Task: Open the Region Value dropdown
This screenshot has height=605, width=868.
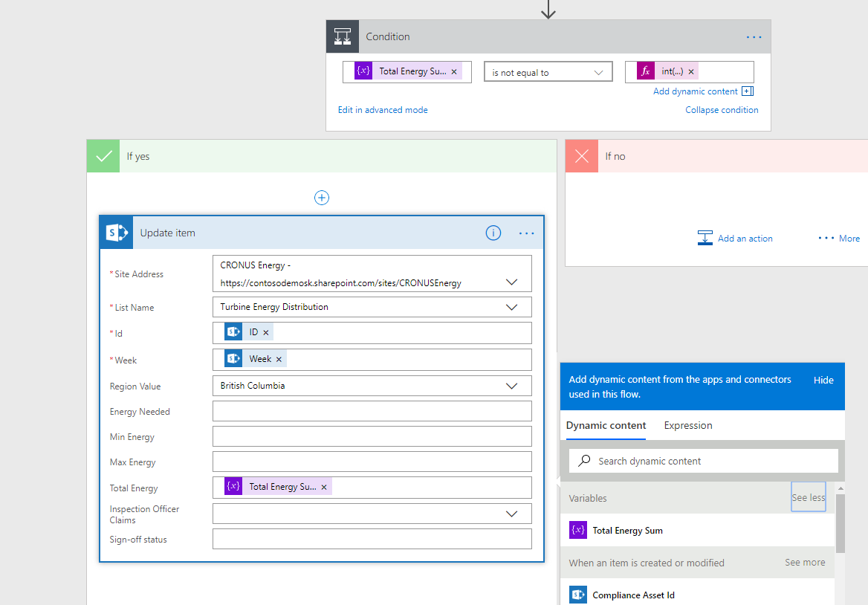Action: 511,386
